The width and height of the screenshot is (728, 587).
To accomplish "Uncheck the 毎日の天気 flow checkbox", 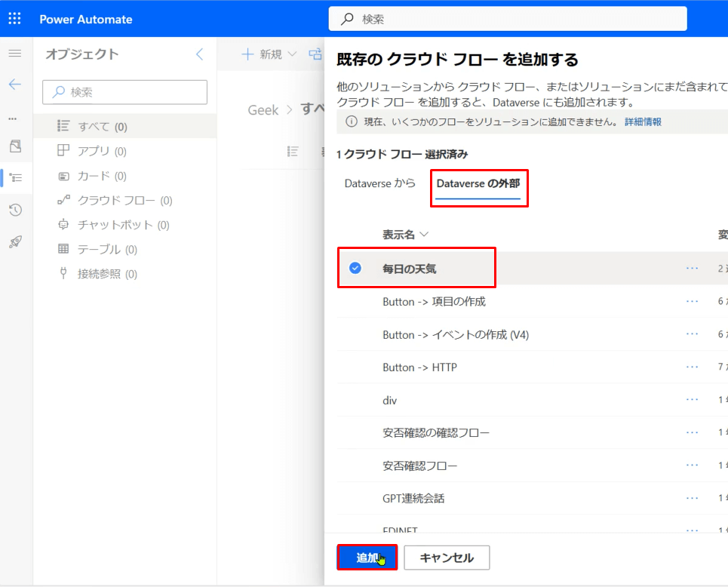I will 355,268.
